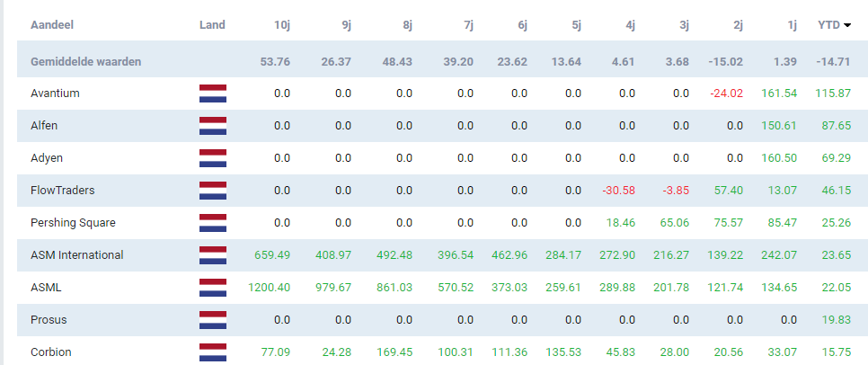Open the ASML stock link

[46, 288]
